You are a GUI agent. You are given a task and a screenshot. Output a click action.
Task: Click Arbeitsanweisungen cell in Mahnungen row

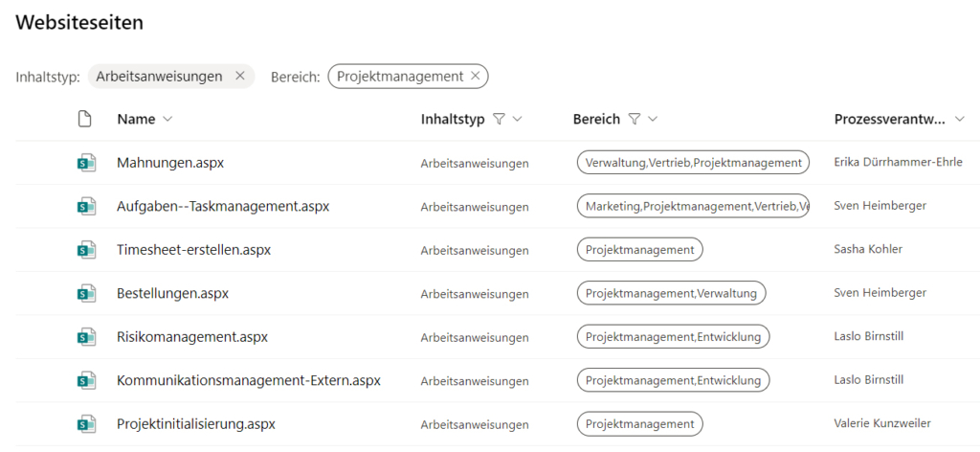click(x=475, y=163)
